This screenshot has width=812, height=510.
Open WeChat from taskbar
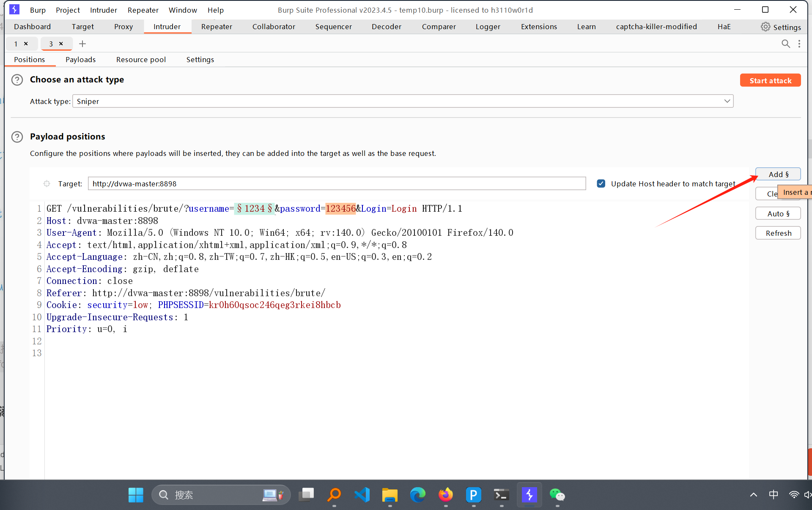point(557,495)
